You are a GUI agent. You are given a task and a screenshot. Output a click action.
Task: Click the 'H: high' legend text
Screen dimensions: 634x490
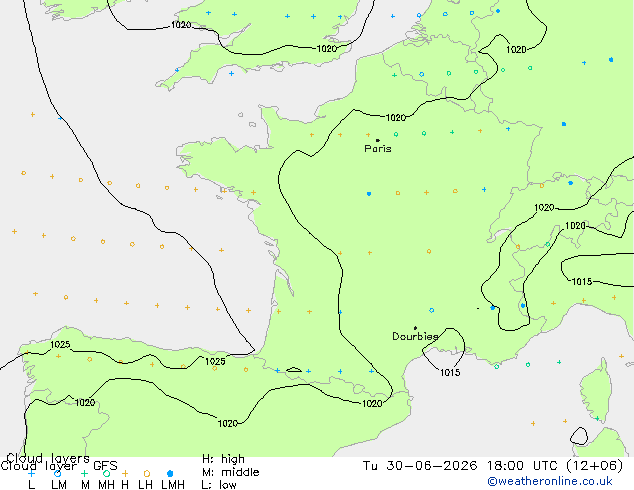(223, 459)
